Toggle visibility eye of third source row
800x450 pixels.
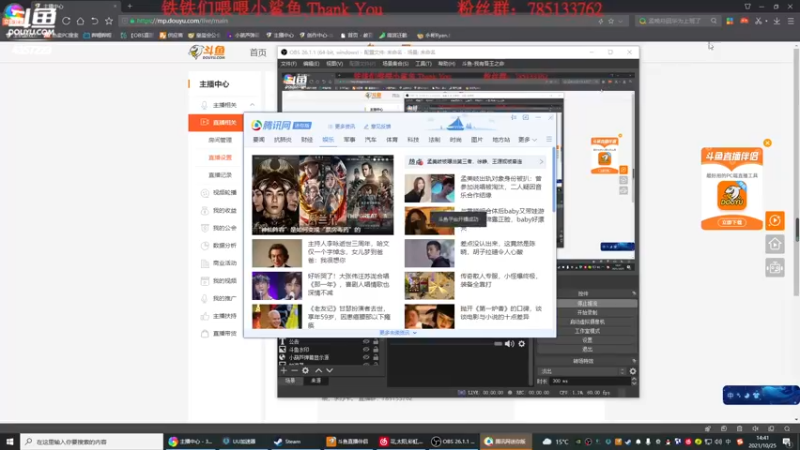click(366, 358)
